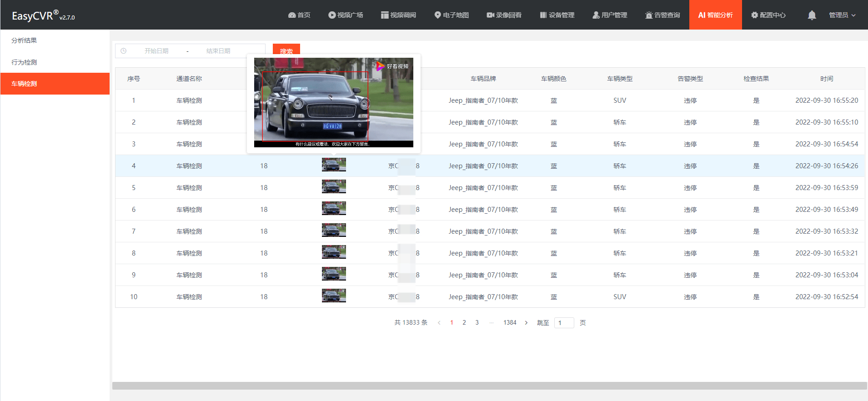Click time cell 2022-09-30 16:55:10
The image size is (868, 401).
pos(827,122)
